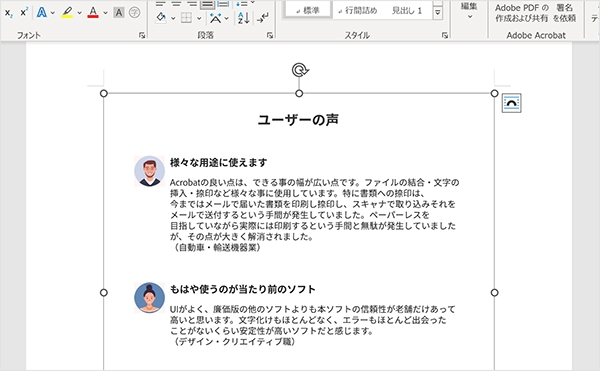
Task: Click line spacing icon
Action: [x=242, y=3]
